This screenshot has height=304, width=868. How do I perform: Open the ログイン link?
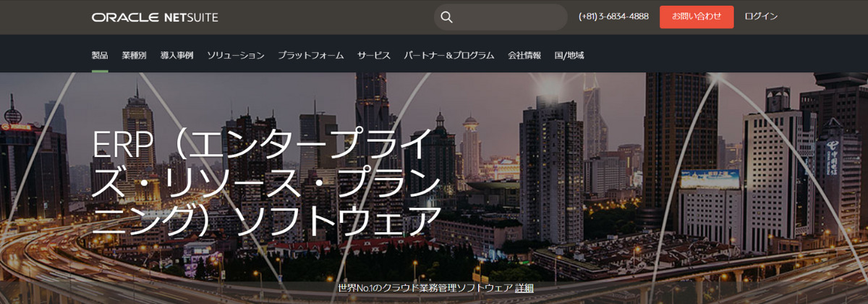[761, 16]
